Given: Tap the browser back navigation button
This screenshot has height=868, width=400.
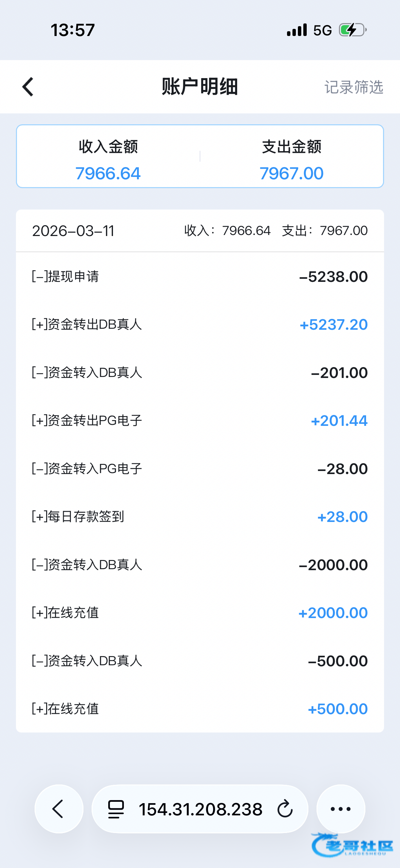Looking at the screenshot, I should (x=59, y=809).
